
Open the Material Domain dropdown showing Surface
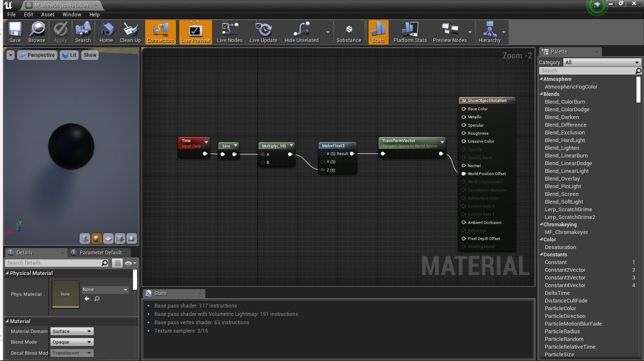click(71, 331)
